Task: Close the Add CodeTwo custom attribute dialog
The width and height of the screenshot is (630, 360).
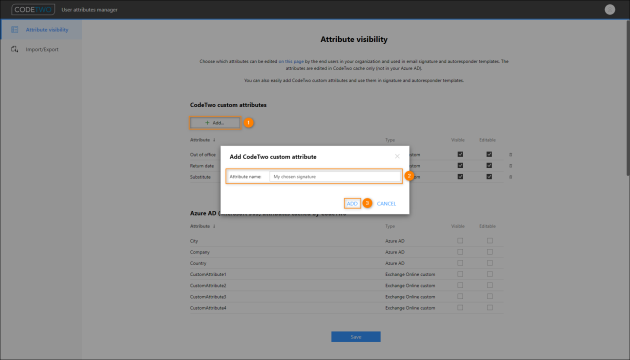Action: (397, 156)
